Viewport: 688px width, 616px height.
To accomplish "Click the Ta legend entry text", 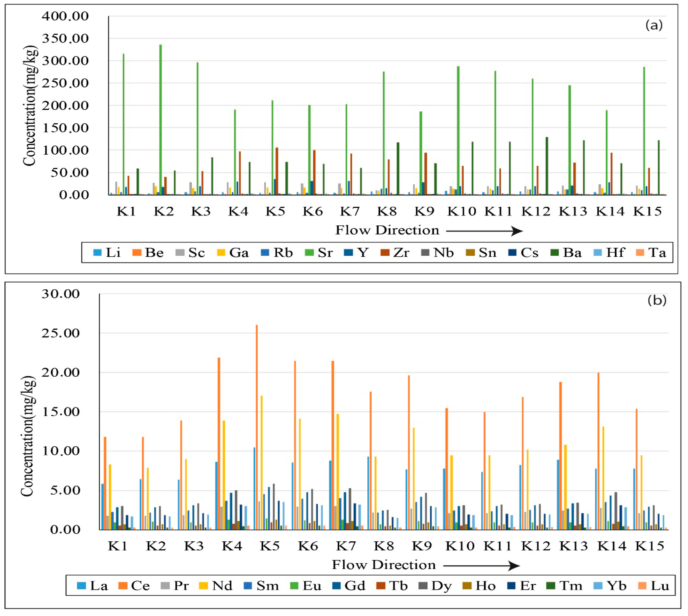I will (657, 252).
